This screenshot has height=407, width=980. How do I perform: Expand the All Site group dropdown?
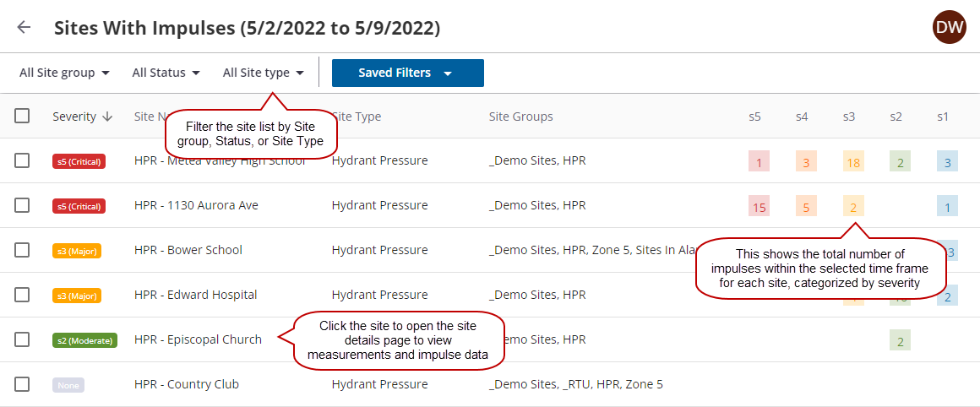(65, 73)
